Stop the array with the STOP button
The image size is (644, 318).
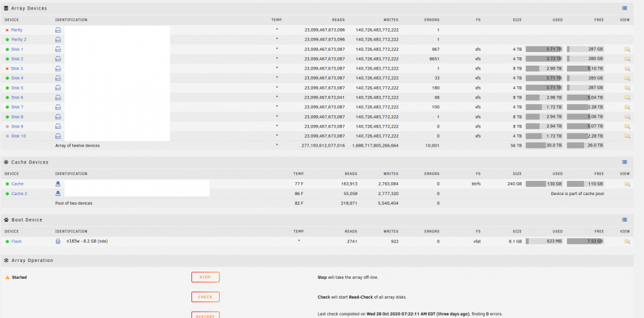pyautogui.click(x=205, y=277)
